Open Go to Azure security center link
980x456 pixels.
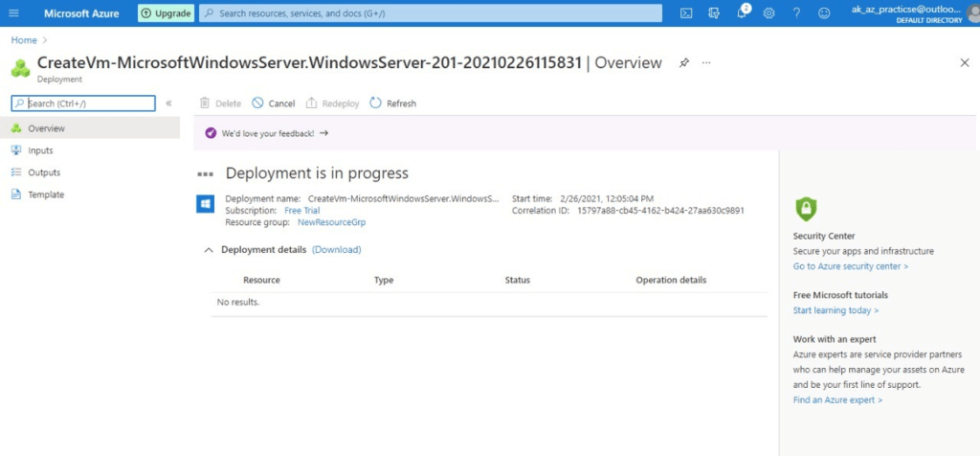pyautogui.click(x=850, y=266)
